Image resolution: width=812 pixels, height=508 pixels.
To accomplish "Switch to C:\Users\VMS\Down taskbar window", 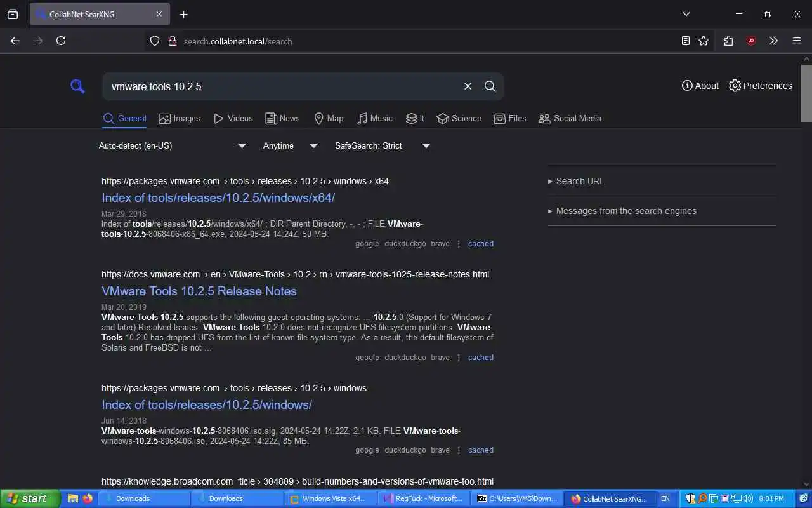I will click(x=517, y=498).
